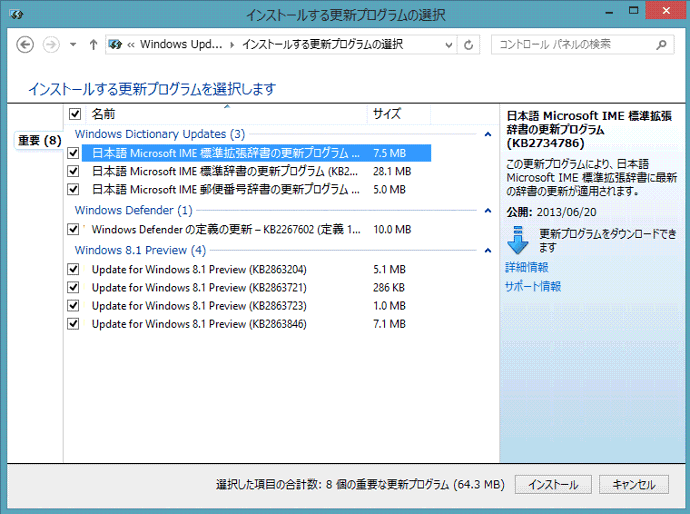
Task: Click the インストールする更新プログラムの選択 breadcrumb
Action: (x=323, y=44)
